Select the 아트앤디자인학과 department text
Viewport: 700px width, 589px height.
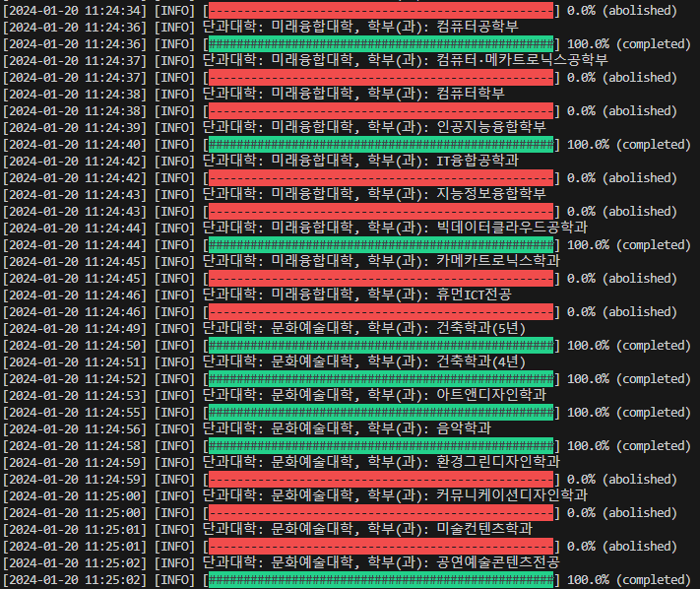point(491,395)
